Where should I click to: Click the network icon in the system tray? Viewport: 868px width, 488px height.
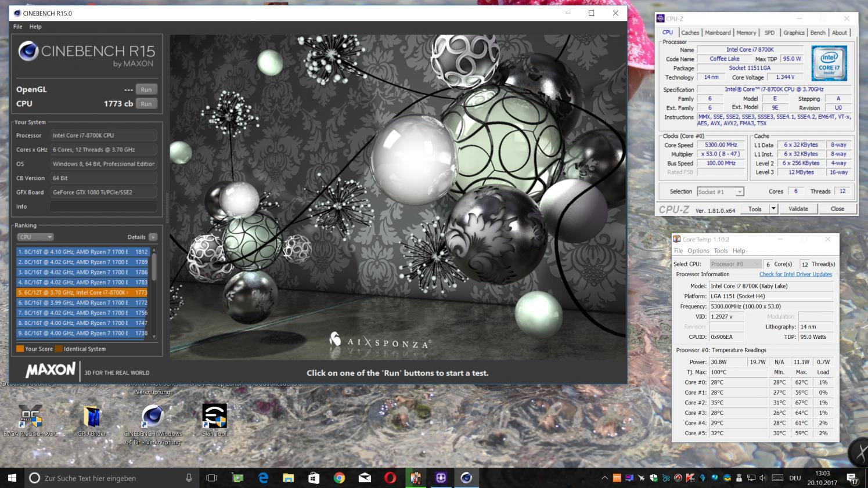pos(751,478)
